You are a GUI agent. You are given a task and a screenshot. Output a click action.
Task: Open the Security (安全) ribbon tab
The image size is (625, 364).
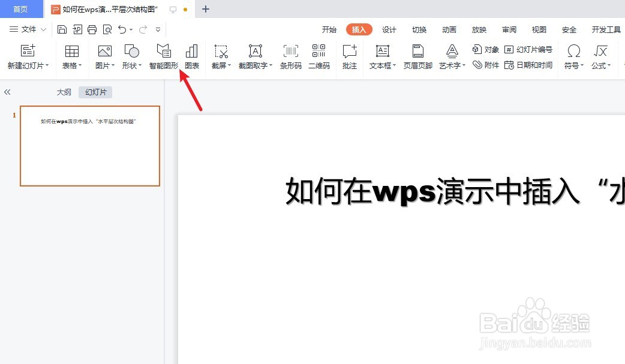point(569,29)
